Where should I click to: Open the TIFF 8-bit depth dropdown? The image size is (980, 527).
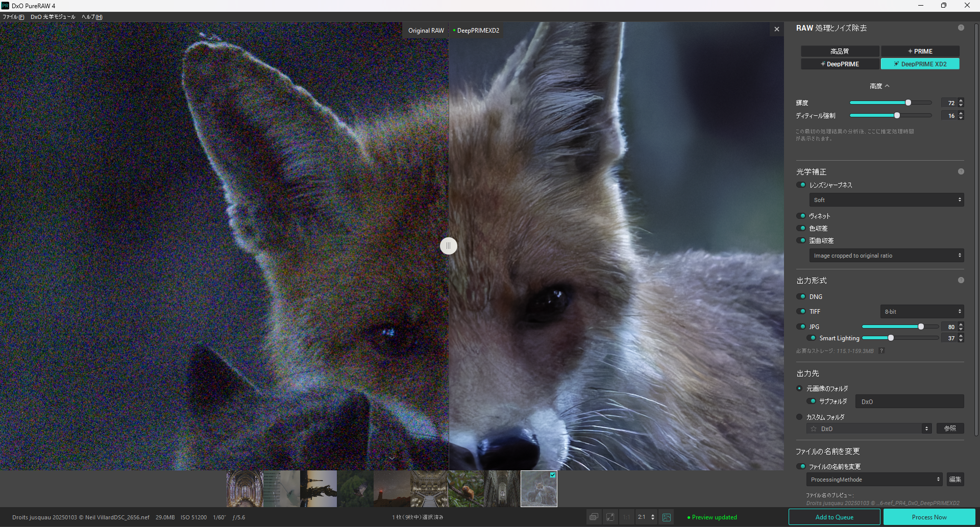coord(922,312)
